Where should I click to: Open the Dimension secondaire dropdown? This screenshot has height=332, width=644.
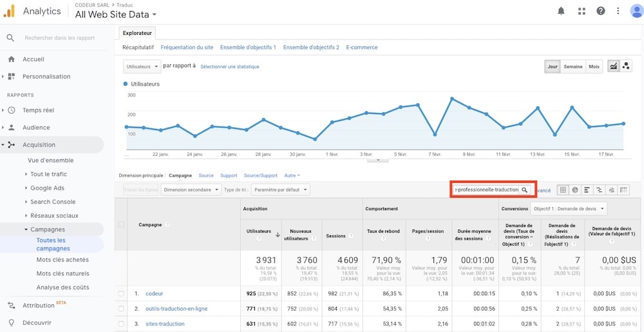point(191,190)
